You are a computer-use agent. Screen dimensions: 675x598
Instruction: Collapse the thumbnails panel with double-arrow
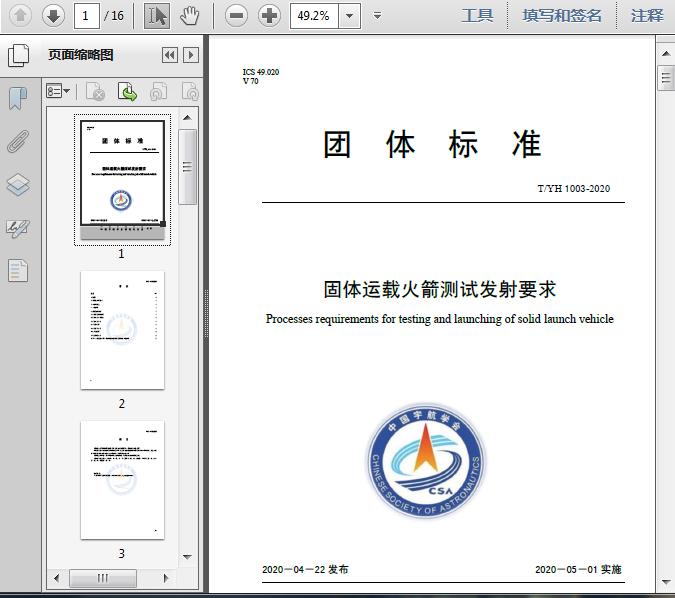point(170,55)
